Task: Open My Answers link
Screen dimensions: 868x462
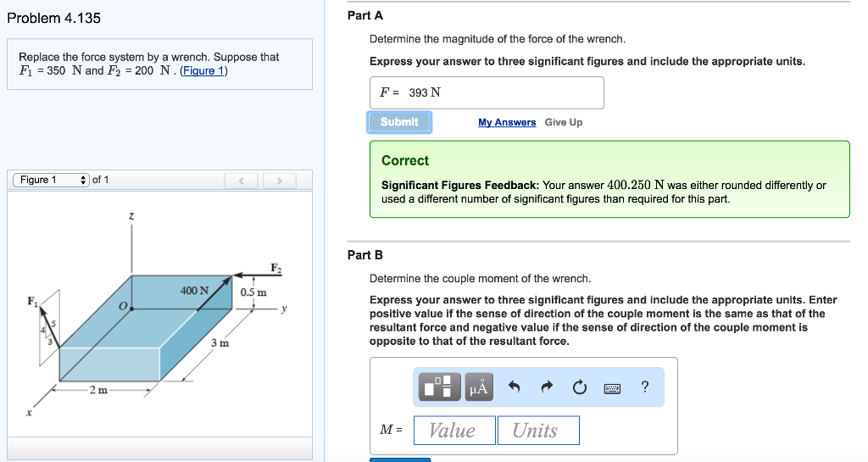Action: [507, 122]
